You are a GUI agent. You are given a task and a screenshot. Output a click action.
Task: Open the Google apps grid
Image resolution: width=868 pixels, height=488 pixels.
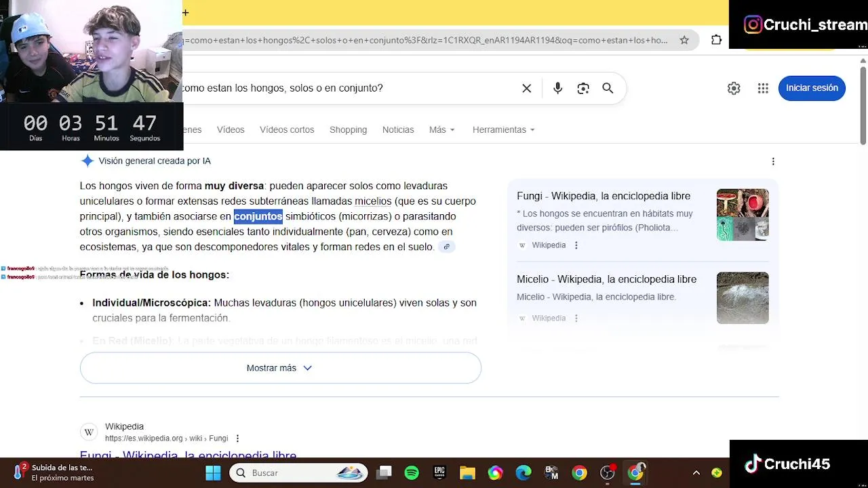[763, 88]
